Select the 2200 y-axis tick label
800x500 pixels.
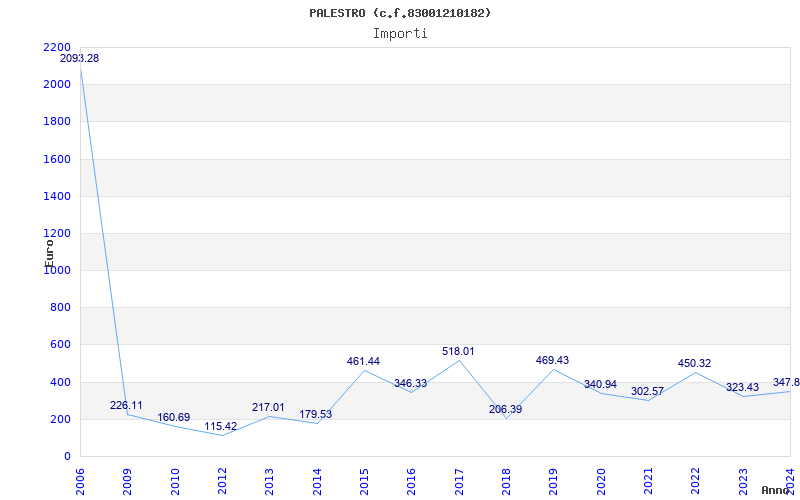(57, 47)
